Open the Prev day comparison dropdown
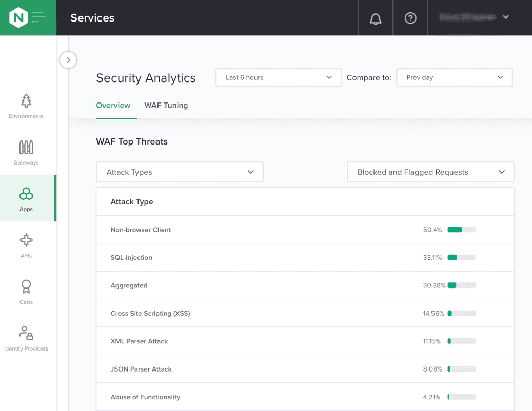532x411 pixels. tap(454, 77)
